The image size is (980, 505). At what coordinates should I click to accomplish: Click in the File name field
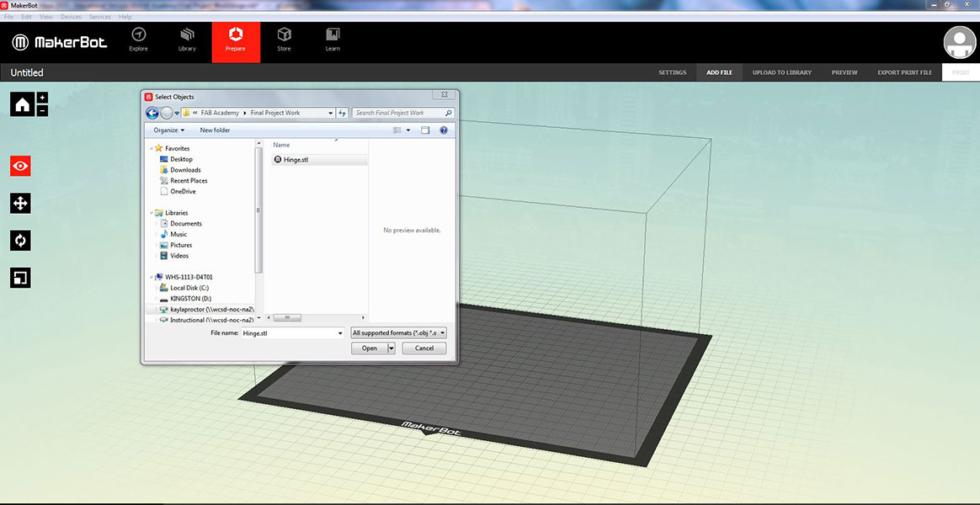click(288, 333)
